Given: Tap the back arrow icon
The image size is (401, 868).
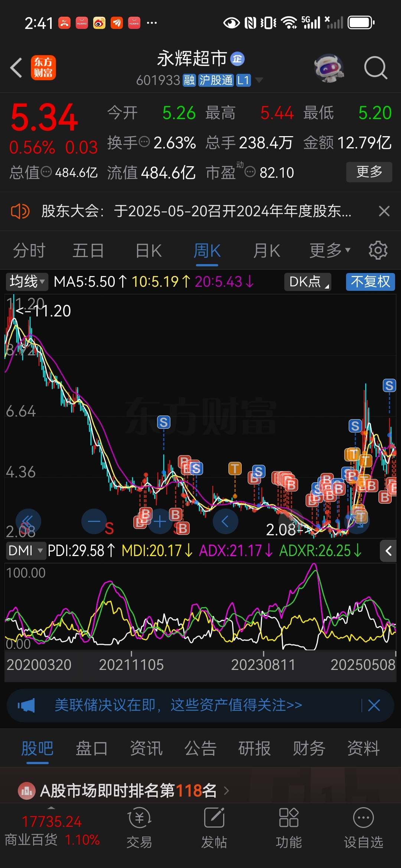Looking at the screenshot, I should [x=16, y=68].
